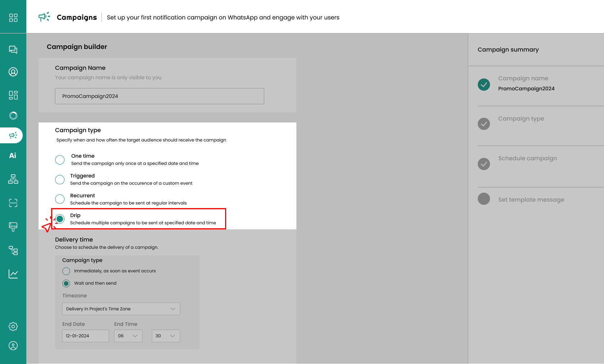
Task: Open the End Time minutes dropdown
Action: 166,336
